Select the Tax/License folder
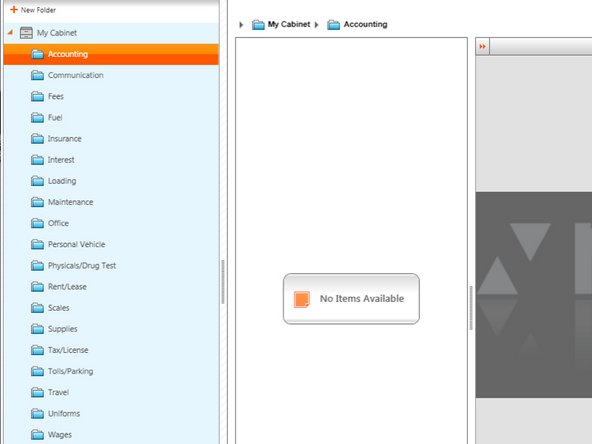The image size is (592, 444). [68, 350]
